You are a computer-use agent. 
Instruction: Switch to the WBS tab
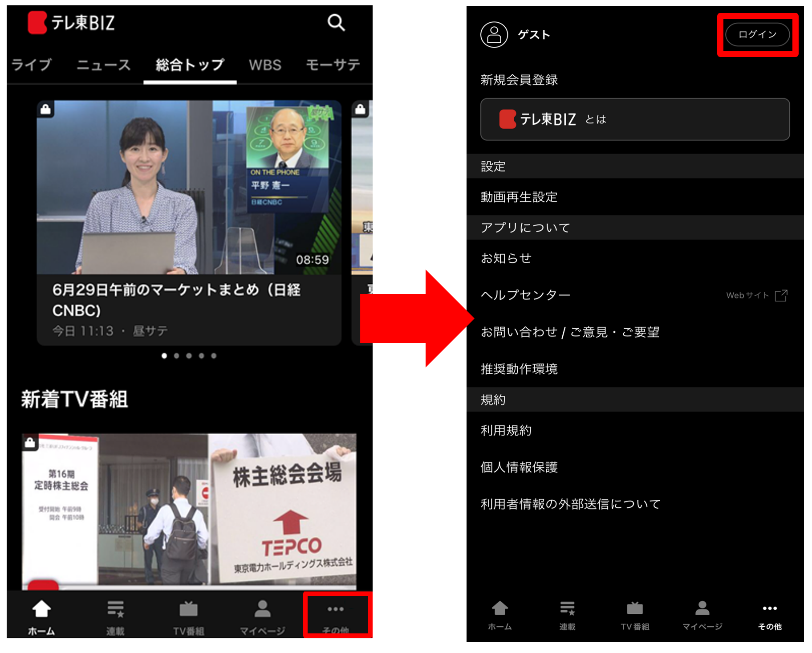click(x=265, y=65)
